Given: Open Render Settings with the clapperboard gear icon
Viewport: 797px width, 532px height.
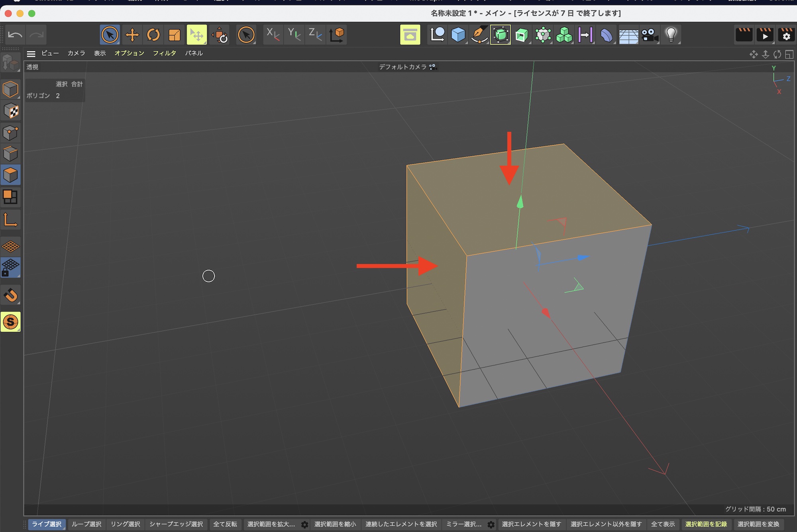Looking at the screenshot, I should point(786,35).
